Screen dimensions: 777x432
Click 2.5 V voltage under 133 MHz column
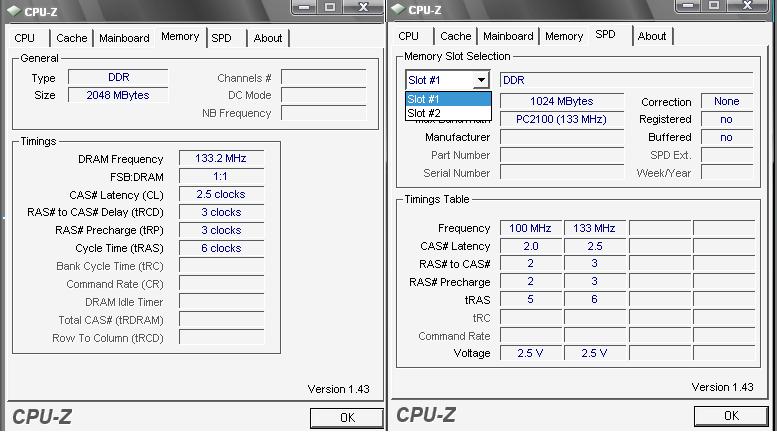[595, 353]
